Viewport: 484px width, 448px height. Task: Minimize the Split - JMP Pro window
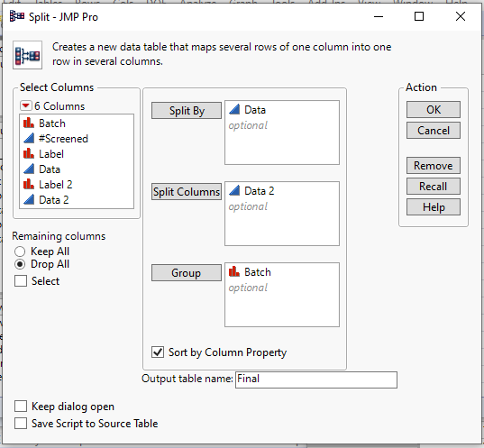tap(379, 16)
